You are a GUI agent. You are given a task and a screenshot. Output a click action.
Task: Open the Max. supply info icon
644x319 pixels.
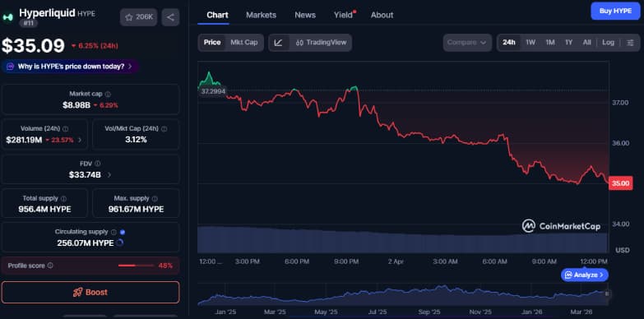point(154,198)
